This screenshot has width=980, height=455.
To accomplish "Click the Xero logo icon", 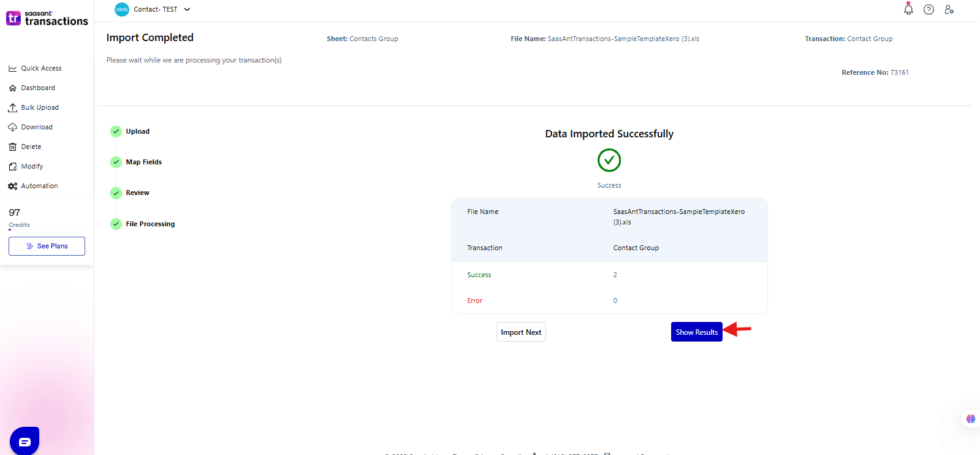I will click(x=122, y=9).
